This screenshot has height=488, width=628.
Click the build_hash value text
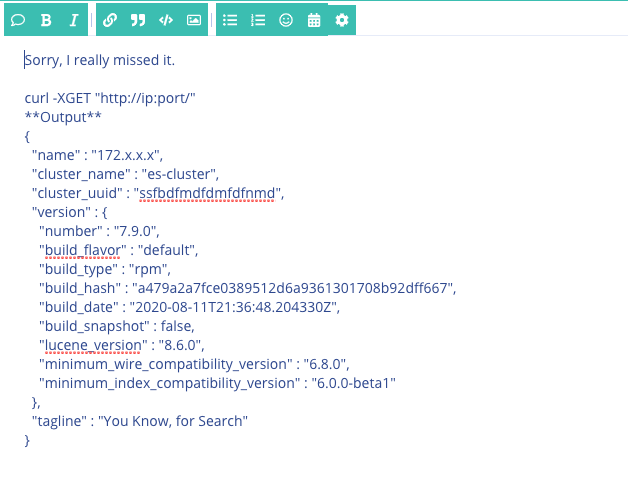pyautogui.click(x=292, y=288)
